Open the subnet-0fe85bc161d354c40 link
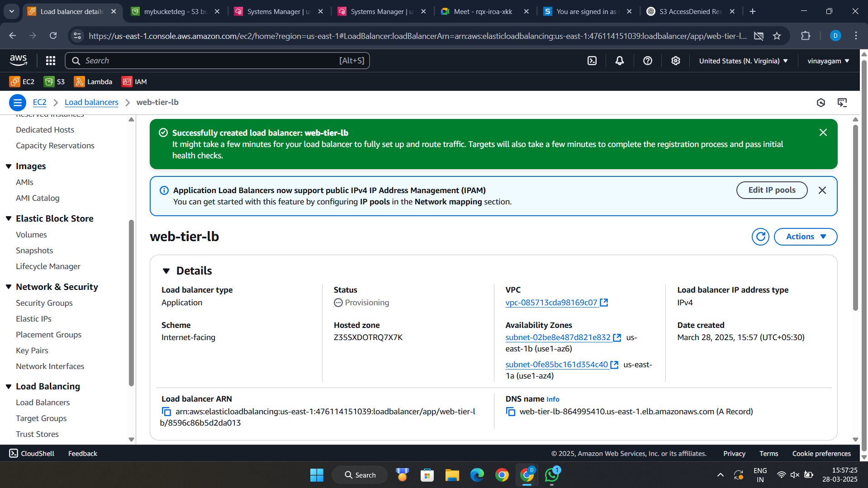868x488 pixels. click(557, 365)
